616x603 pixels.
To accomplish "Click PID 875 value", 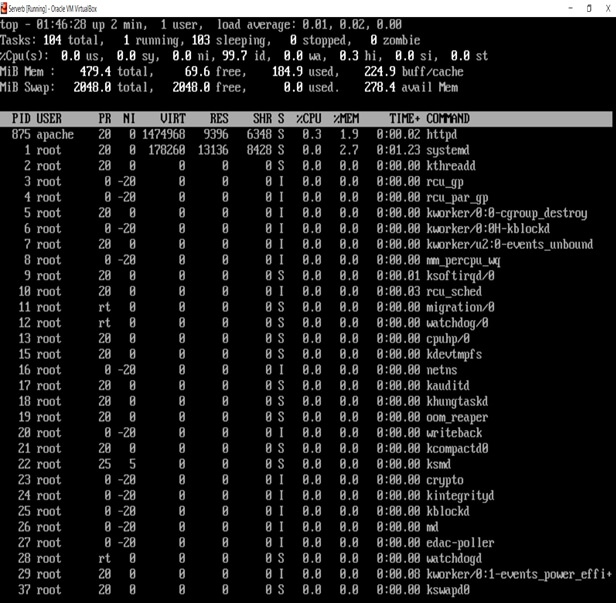I will point(21,134).
